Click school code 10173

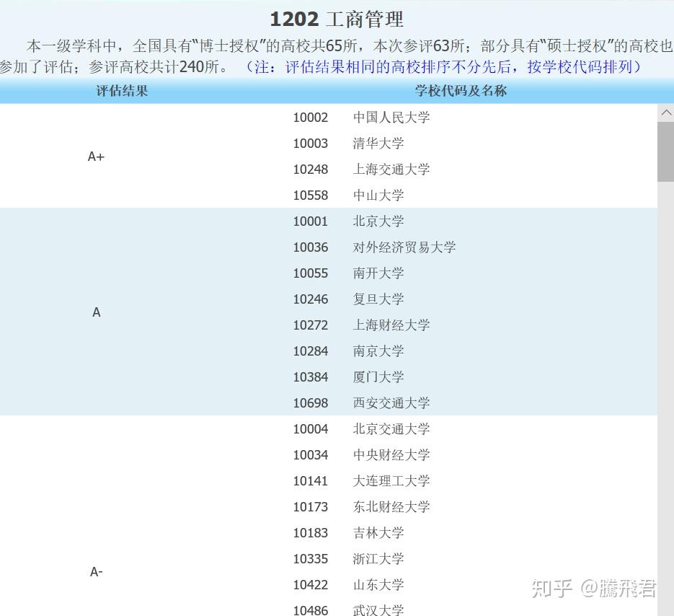coord(311,507)
